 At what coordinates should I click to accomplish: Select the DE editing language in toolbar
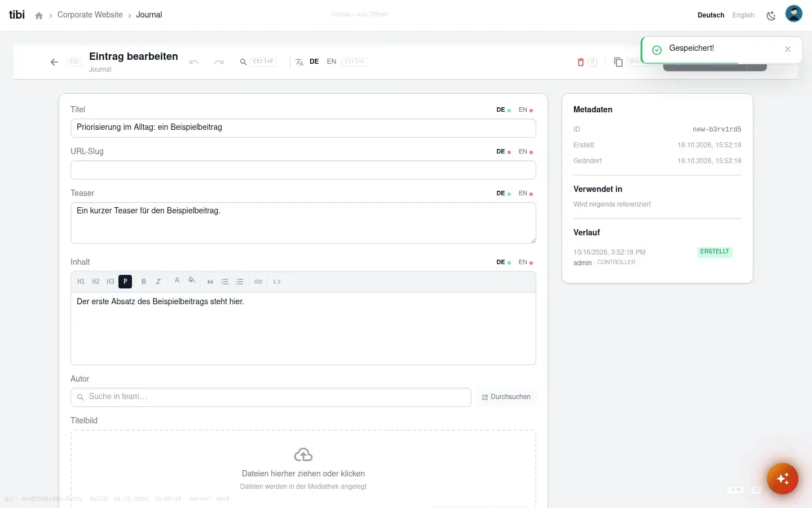pyautogui.click(x=314, y=62)
